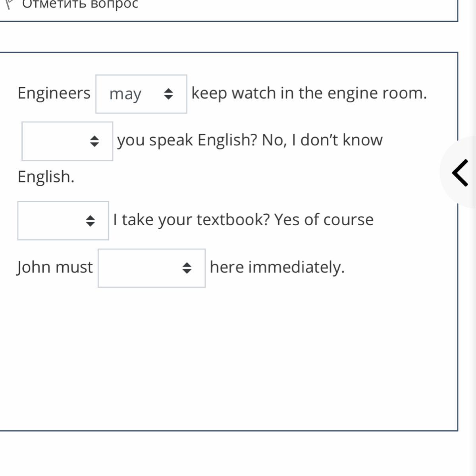Click the text "keep watch in the engine room."
The image size is (476, 476).
click(309, 93)
